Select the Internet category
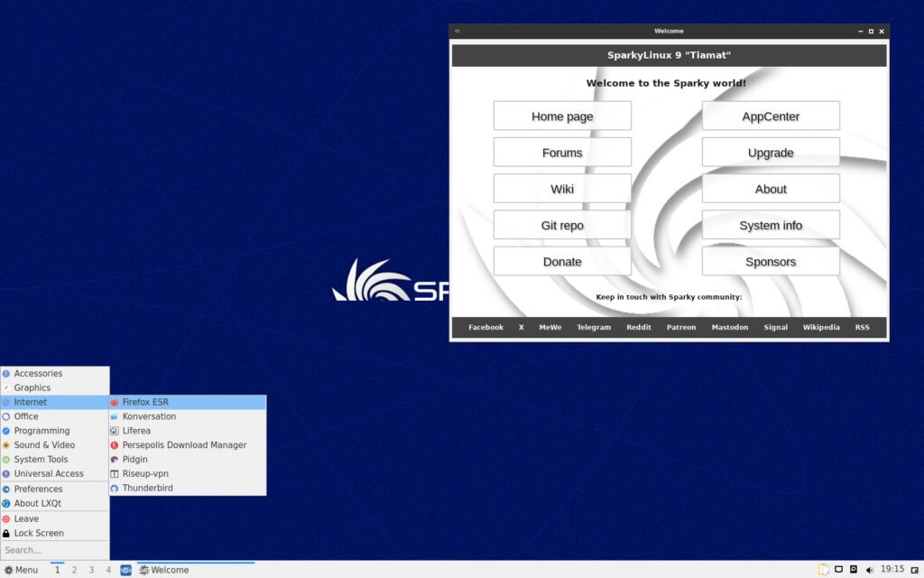Viewport: 924px width, 578px height. coord(55,402)
